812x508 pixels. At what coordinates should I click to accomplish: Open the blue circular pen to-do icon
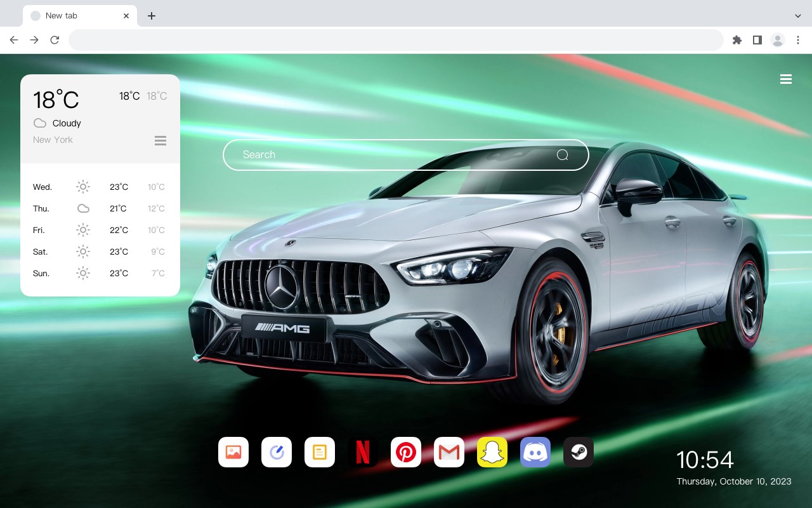click(x=277, y=452)
